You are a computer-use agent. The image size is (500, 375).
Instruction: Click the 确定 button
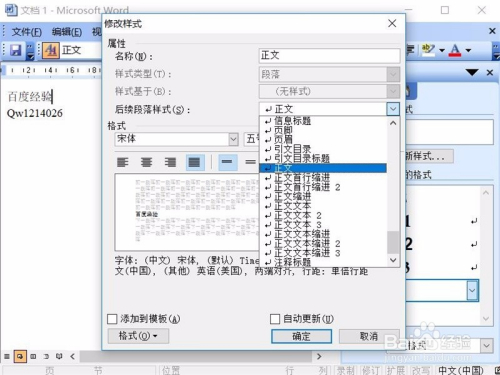pyautogui.click(x=301, y=336)
